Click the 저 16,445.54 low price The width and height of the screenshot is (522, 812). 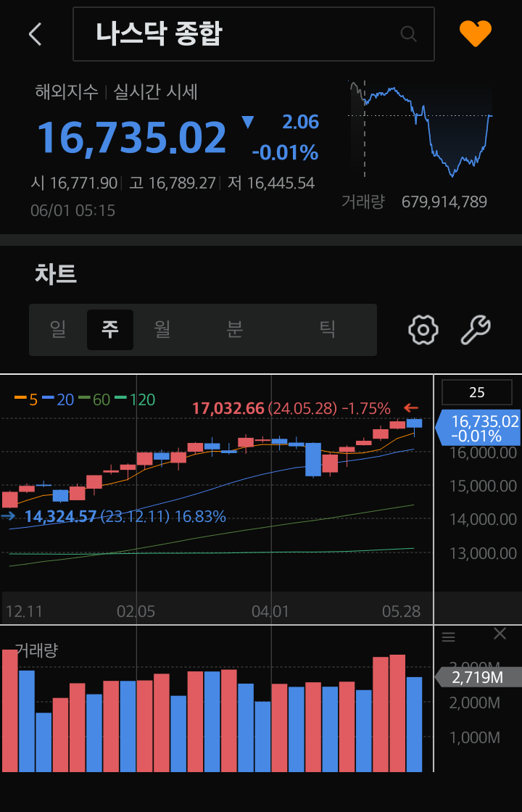tap(271, 183)
